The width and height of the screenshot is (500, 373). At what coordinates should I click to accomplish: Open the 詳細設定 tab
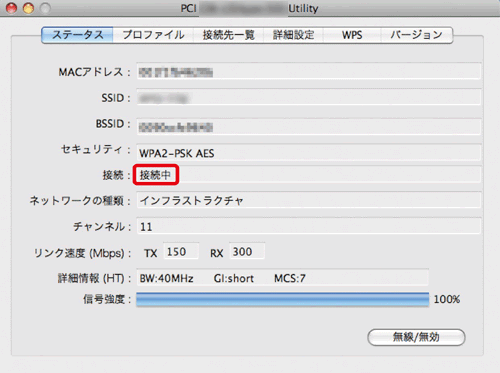click(293, 35)
